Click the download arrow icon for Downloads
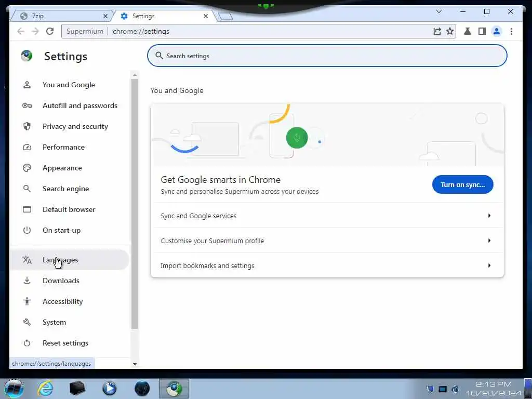 pos(27,281)
